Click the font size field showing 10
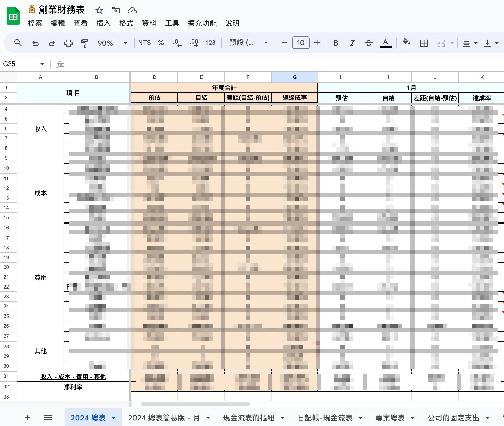Screen dimensions: 504x426 tap(301, 43)
